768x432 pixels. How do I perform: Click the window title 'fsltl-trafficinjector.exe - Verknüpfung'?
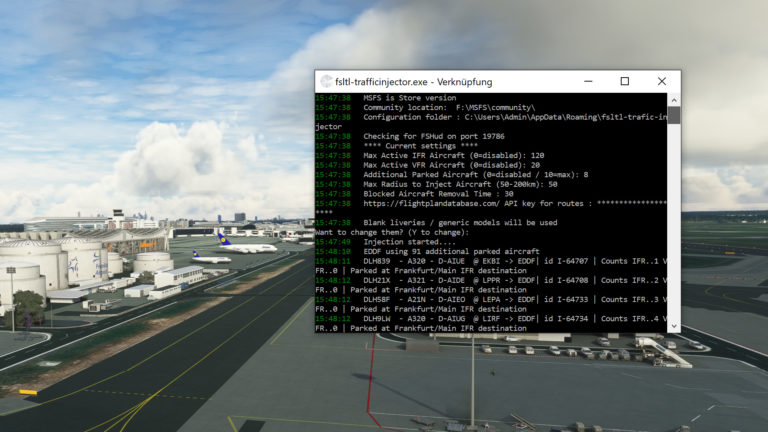(413, 82)
